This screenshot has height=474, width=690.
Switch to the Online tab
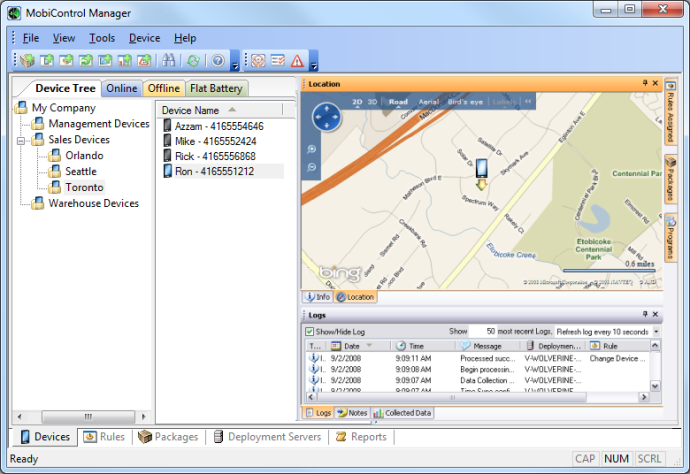122,88
